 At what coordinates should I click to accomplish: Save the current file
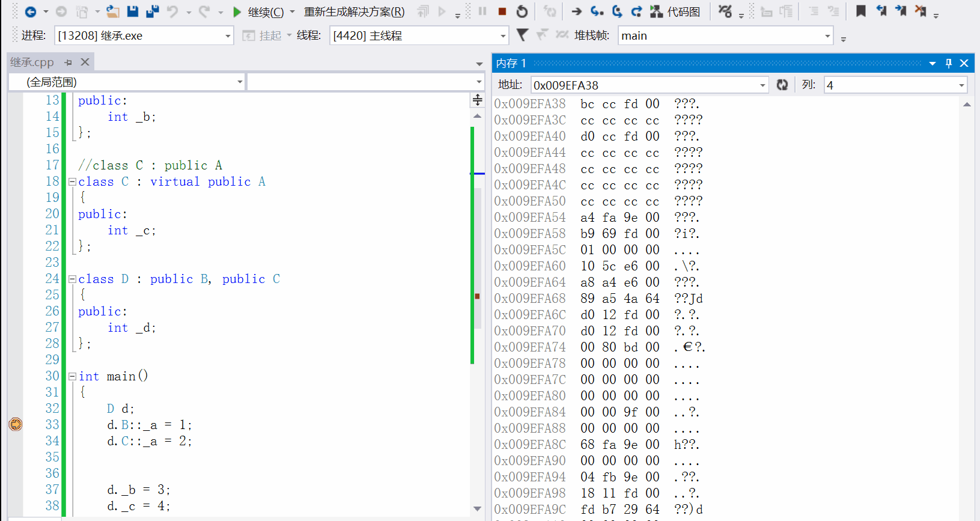(133, 11)
